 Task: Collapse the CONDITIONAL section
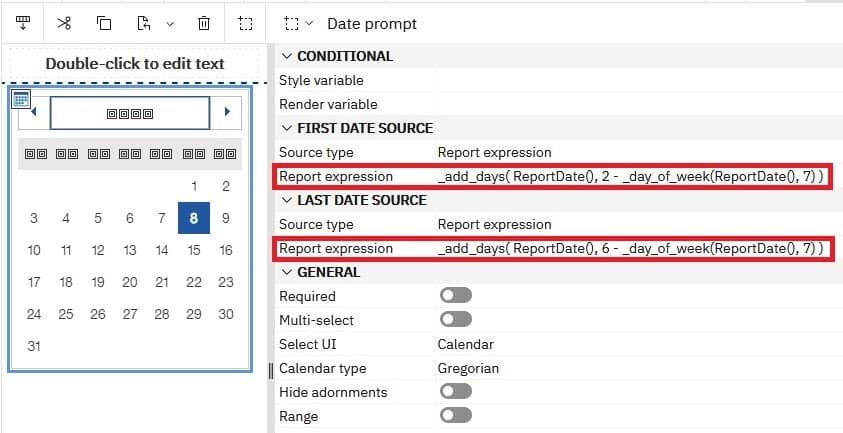click(287, 56)
